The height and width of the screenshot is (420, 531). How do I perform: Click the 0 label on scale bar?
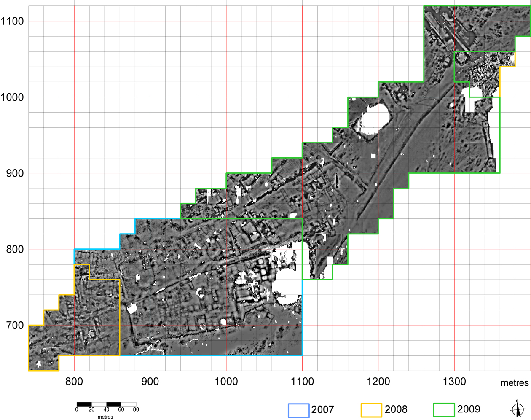click(77, 409)
